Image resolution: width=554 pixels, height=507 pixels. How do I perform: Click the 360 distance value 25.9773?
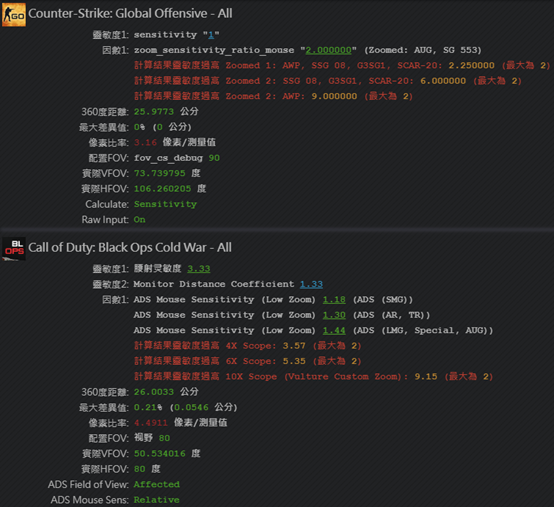(154, 112)
